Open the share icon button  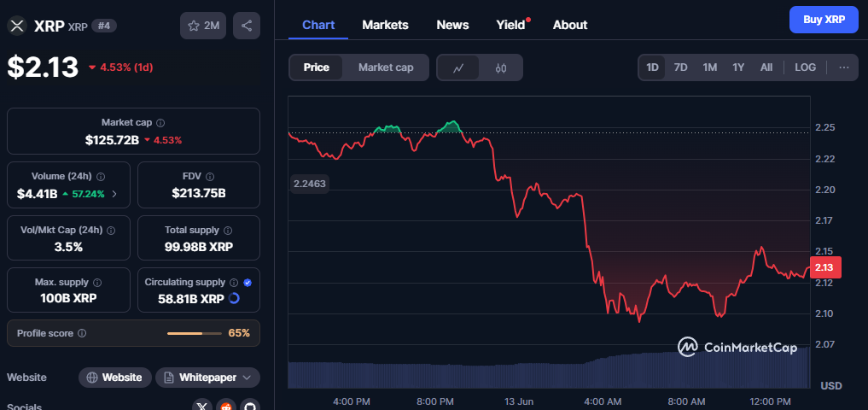coord(247,26)
